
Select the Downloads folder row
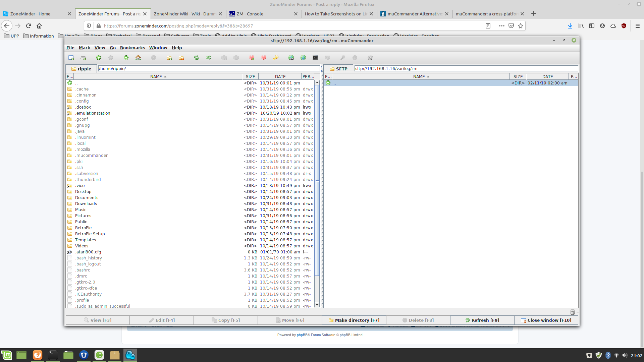click(190, 204)
